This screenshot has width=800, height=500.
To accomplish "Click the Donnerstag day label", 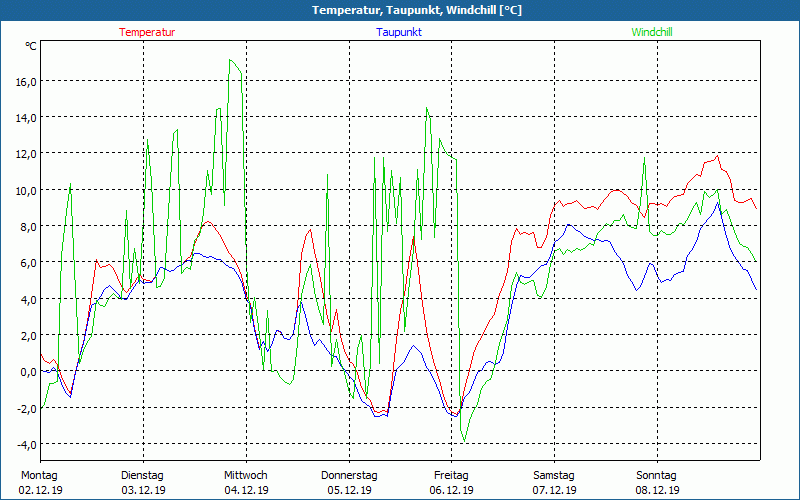I will pos(349,476).
